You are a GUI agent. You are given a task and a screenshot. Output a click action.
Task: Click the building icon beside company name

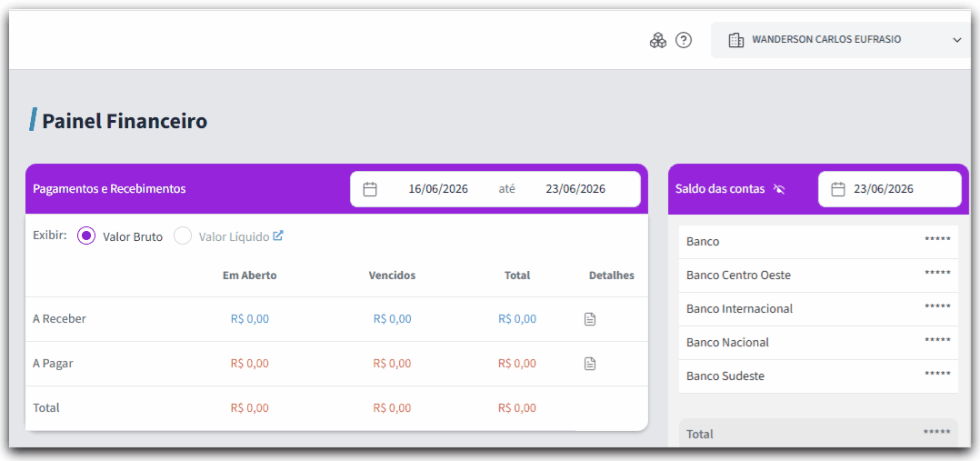[x=735, y=40]
